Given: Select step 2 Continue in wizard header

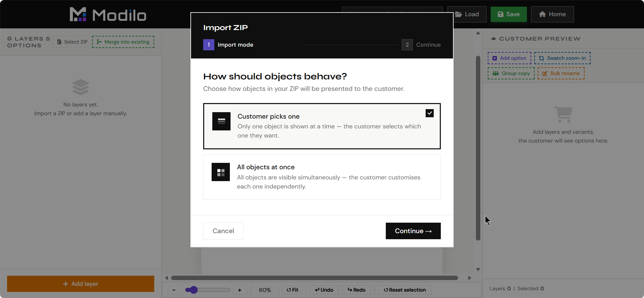Looking at the screenshot, I should (x=421, y=45).
